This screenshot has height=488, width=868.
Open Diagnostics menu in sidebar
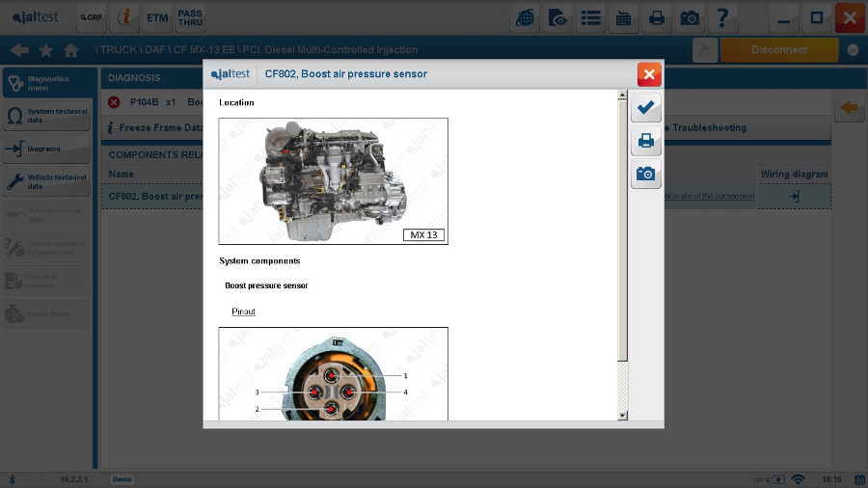tap(47, 83)
